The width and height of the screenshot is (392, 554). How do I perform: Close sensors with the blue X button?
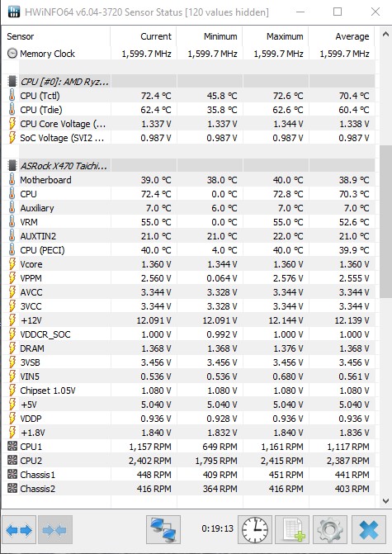[x=369, y=529]
